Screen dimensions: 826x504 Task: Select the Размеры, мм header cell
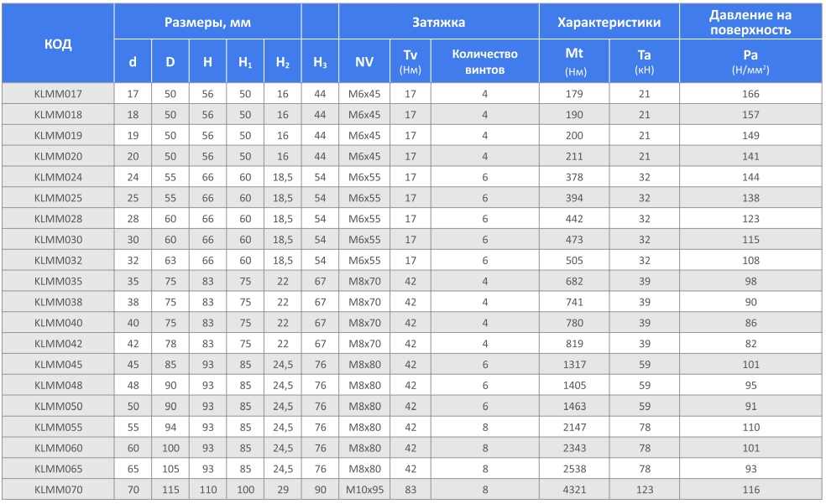tap(207, 23)
